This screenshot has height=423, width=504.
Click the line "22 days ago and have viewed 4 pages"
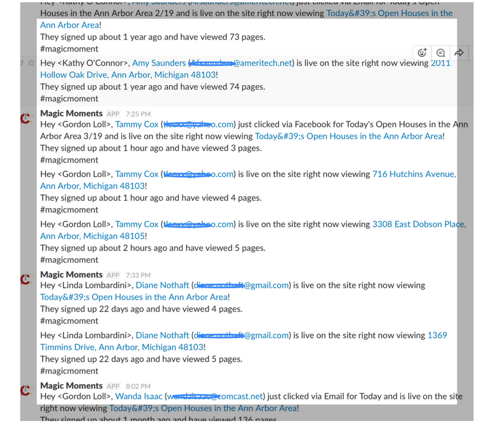[x=142, y=309]
